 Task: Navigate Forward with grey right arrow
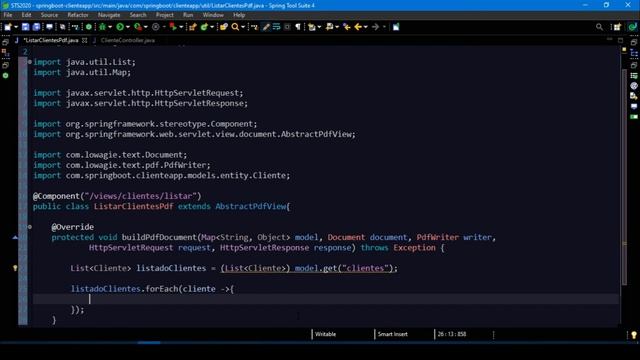376,27
